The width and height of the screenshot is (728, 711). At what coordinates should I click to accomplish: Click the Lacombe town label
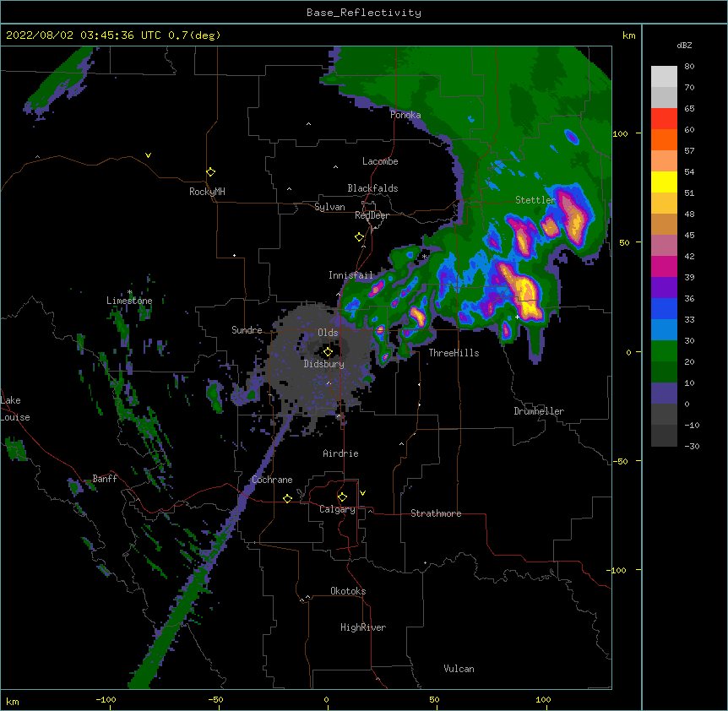point(380,161)
